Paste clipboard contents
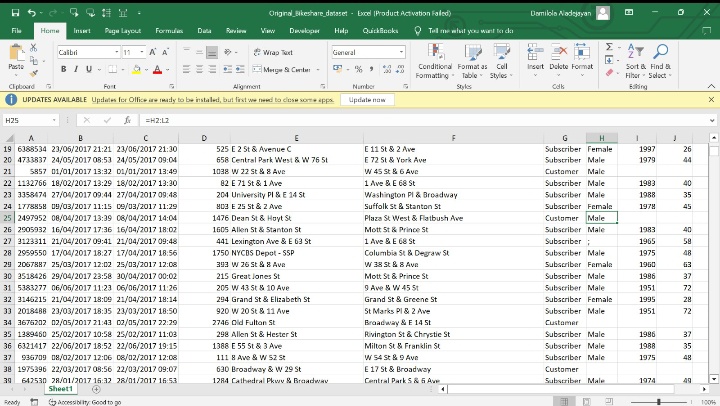 (x=16, y=57)
